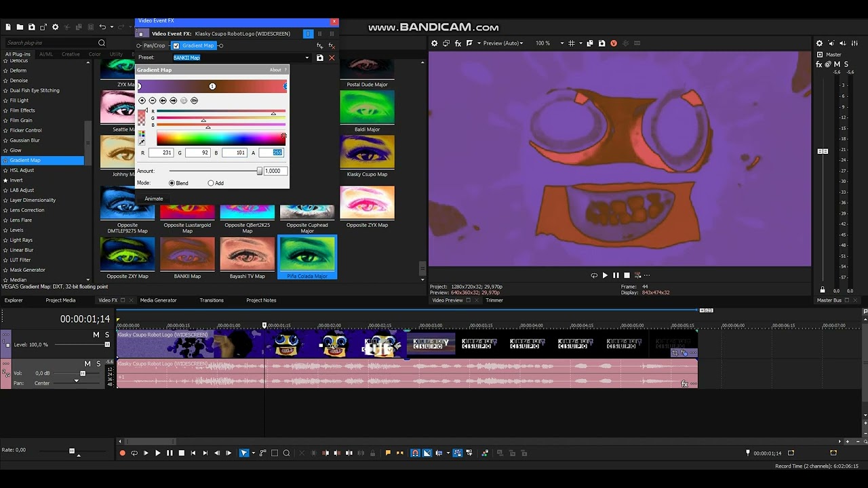Solo the Master Bus with the S button
868x488 pixels.
(846, 64)
